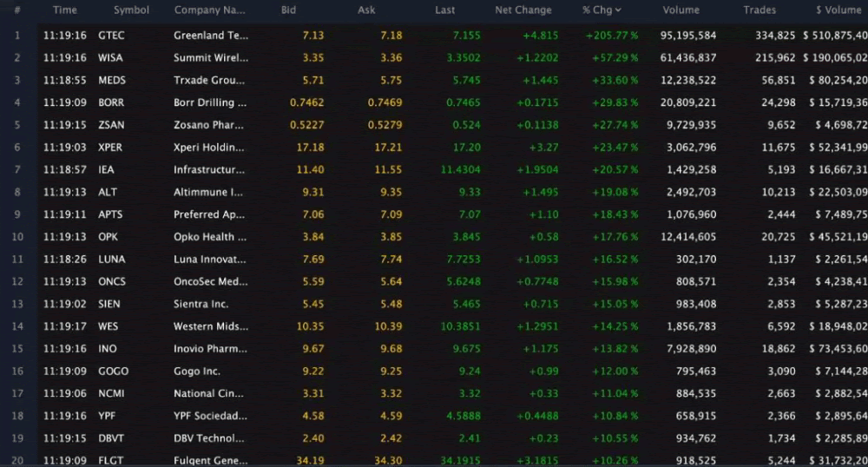The height and width of the screenshot is (467, 868).
Task: Click ALT last price 9.33
Action: click(470, 192)
